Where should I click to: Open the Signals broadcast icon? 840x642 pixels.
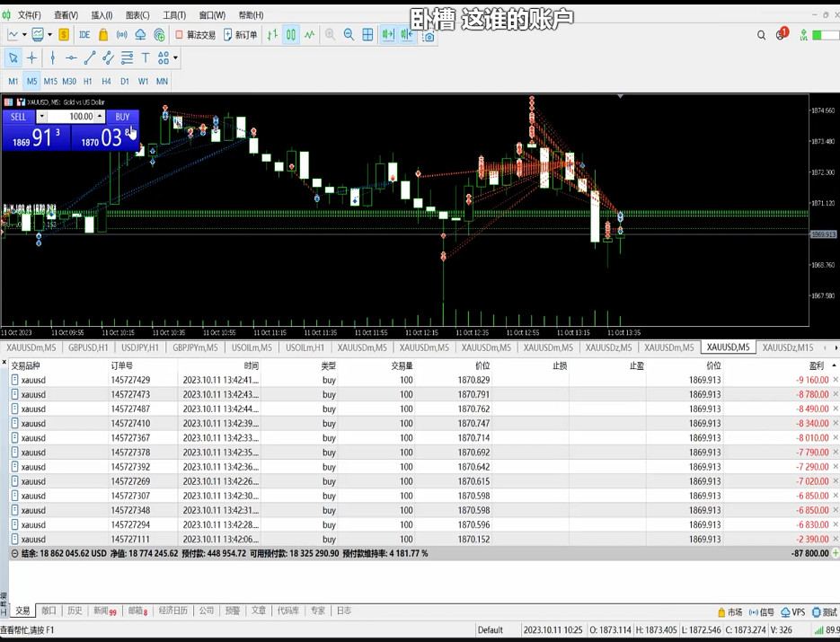click(x=121, y=35)
